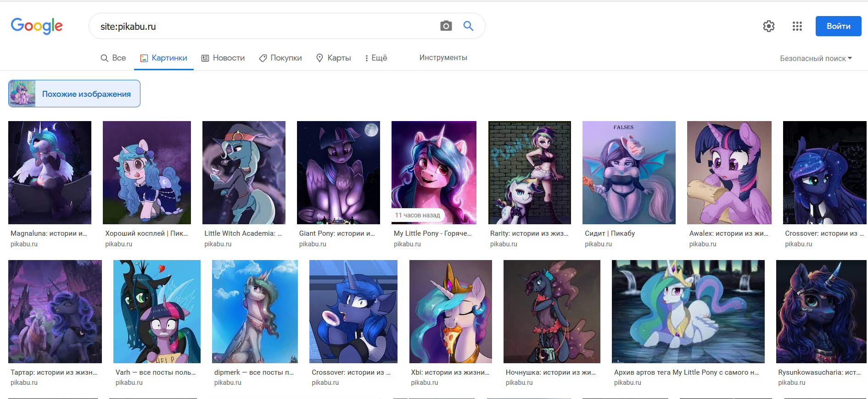Click the Похожие изображения chip

click(x=74, y=94)
